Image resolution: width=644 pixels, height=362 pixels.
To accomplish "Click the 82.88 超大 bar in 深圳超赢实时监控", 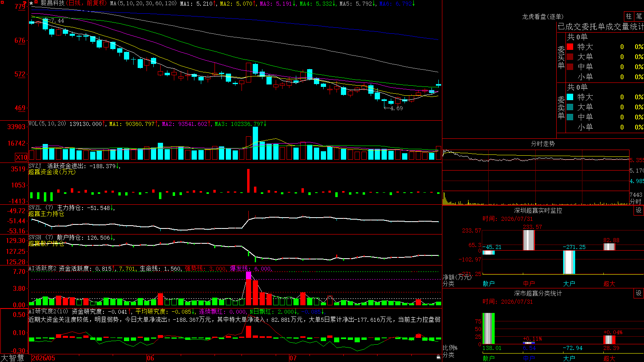I will click(x=609, y=247).
